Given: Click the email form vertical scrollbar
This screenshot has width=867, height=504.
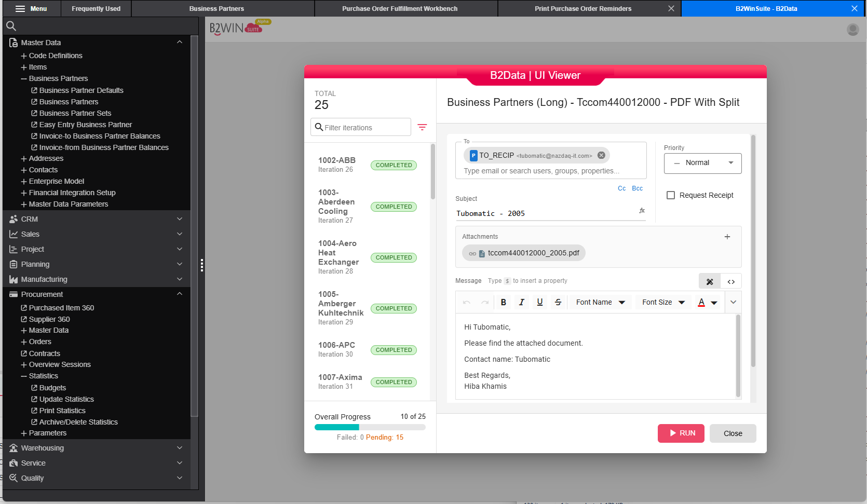Looking at the screenshot, I should pos(753,251).
